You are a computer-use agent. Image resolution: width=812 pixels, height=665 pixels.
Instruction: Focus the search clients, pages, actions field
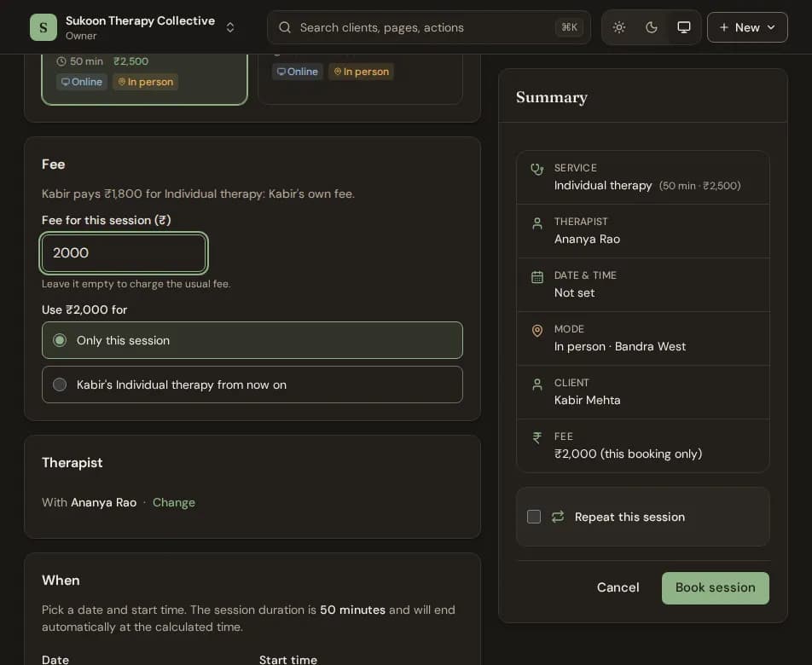[x=429, y=27]
